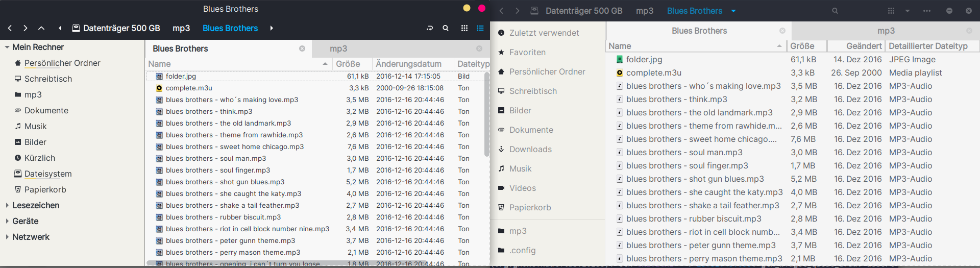Open Kürzlich in left sidebar
Viewport: 980px width, 268px height.
click(x=39, y=158)
